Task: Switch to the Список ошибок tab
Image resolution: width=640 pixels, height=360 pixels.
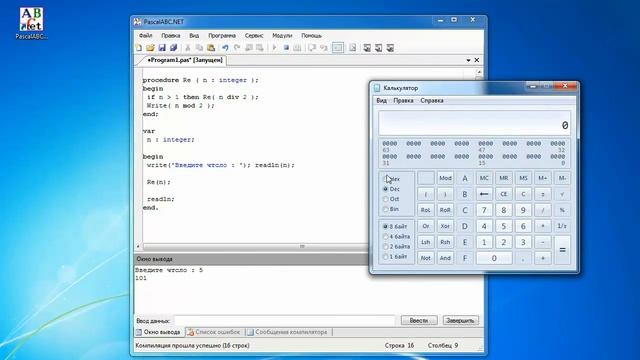Action: click(x=213, y=332)
